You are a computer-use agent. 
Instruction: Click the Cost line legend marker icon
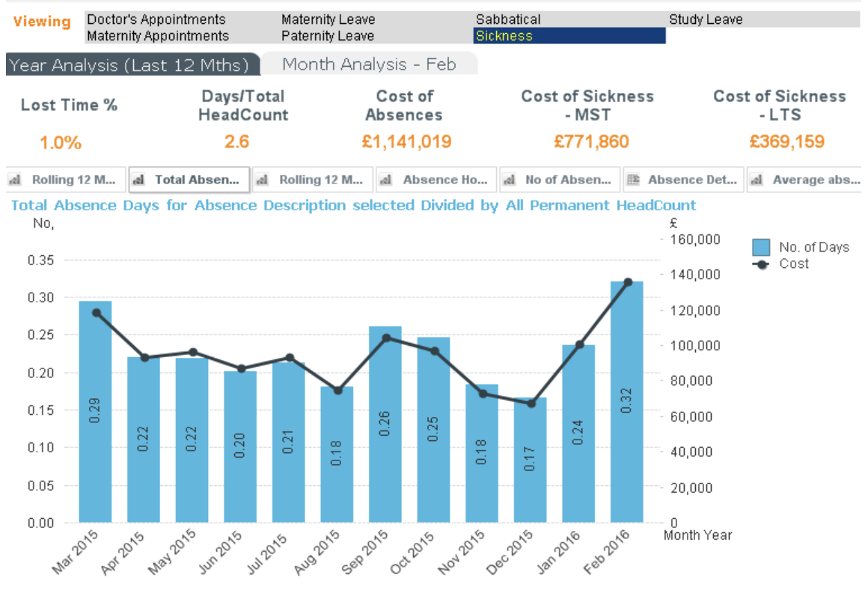[x=760, y=264]
